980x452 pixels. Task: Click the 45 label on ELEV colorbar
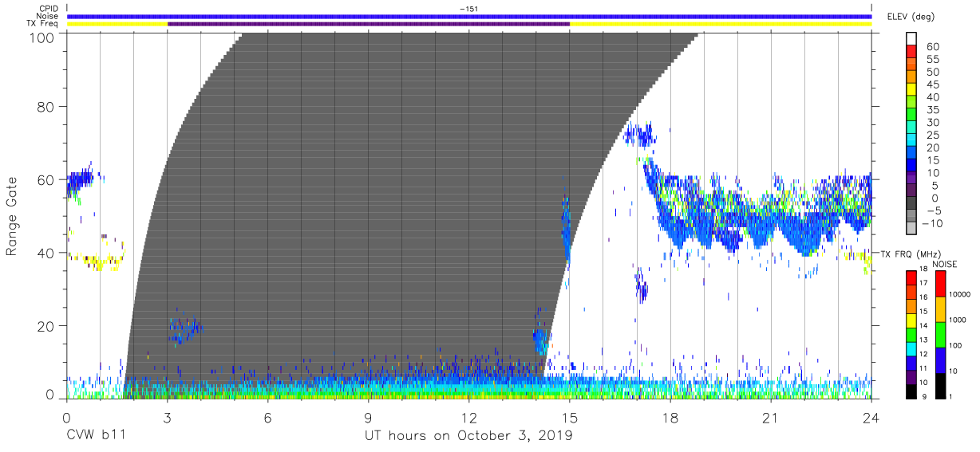(932, 85)
